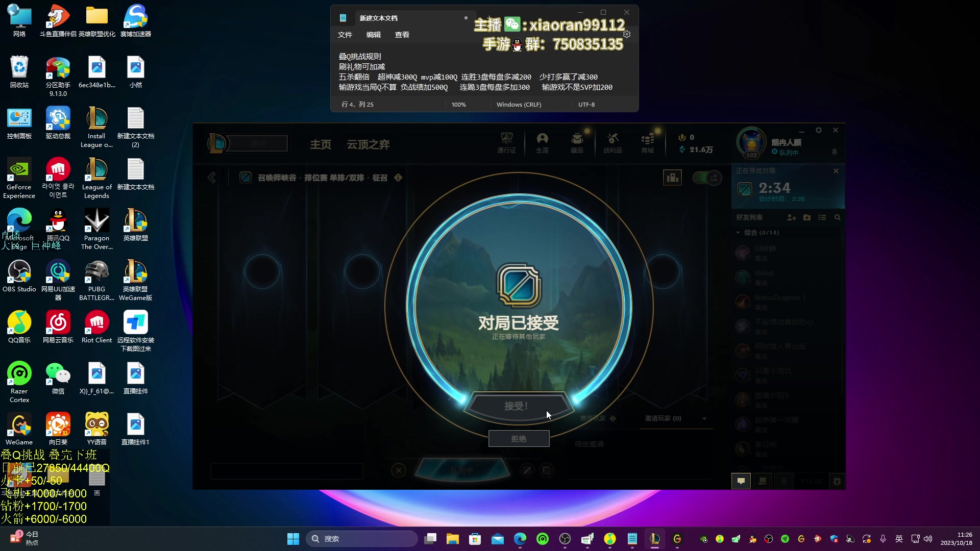Select the Razer Cortex desktop icon

pos(19,382)
